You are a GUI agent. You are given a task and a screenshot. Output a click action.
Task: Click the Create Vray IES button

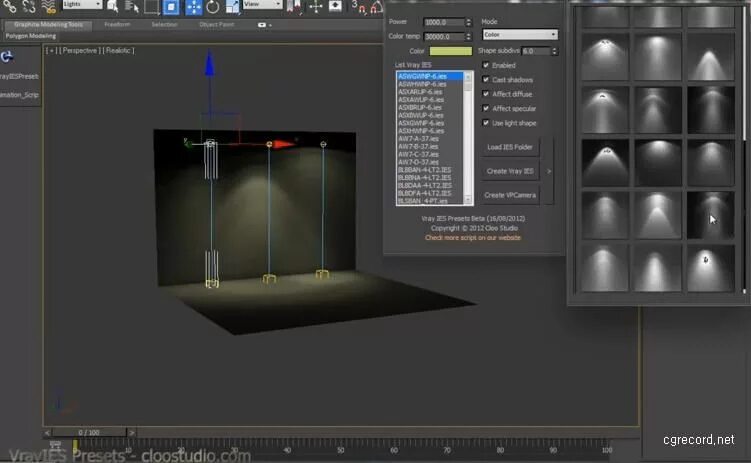point(510,171)
